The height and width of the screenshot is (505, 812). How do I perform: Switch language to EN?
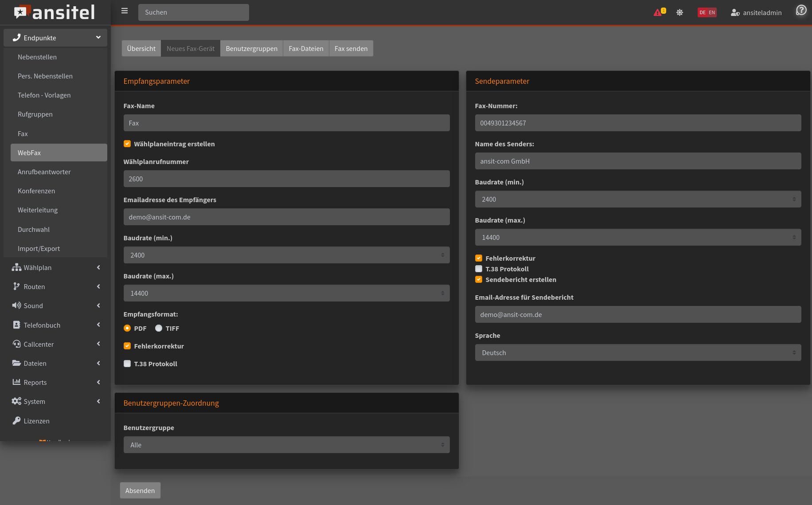[x=712, y=12]
